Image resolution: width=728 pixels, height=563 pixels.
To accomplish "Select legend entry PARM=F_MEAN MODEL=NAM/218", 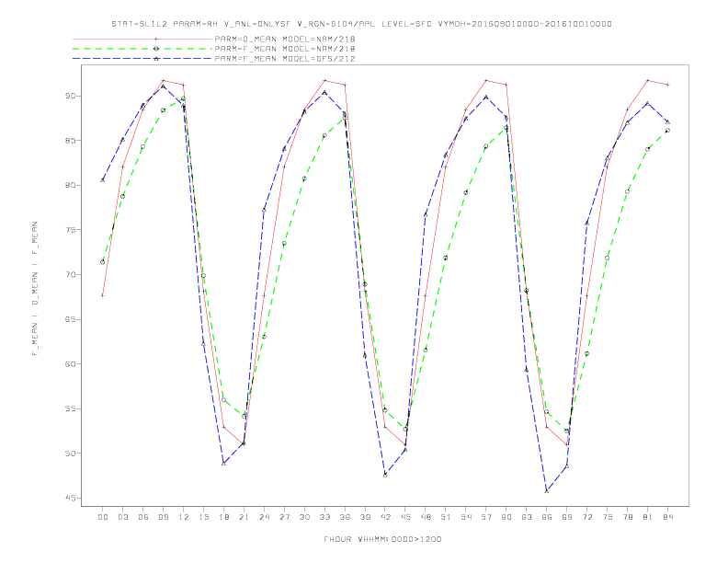I will (x=285, y=49).
